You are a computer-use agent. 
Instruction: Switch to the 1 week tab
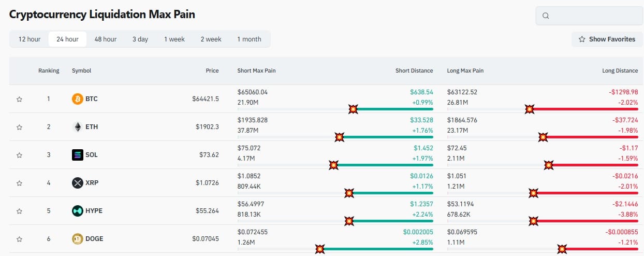pos(174,39)
